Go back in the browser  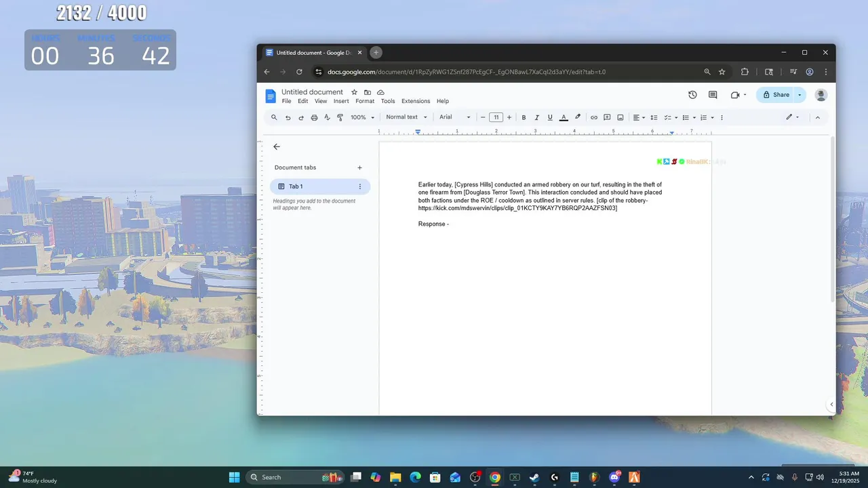coord(267,72)
